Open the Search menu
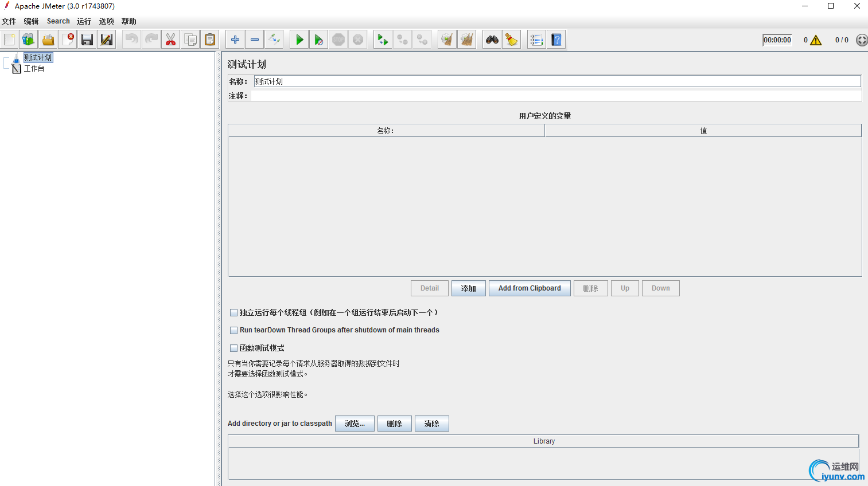 point(59,21)
